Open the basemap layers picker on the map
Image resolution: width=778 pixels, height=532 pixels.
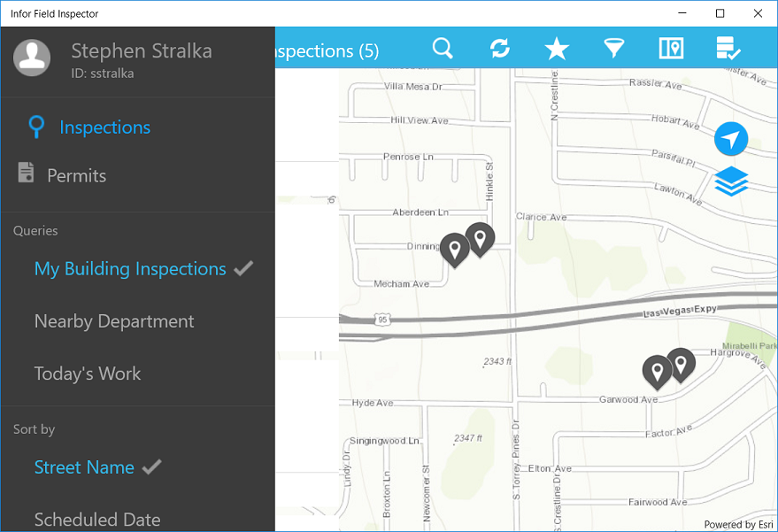pos(731,181)
